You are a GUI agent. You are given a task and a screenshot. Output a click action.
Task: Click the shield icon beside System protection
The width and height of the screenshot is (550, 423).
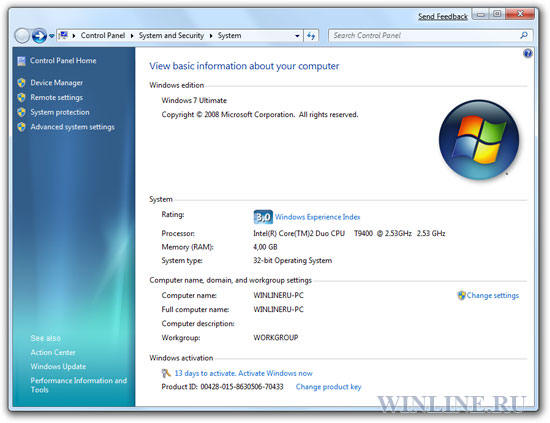[21, 112]
